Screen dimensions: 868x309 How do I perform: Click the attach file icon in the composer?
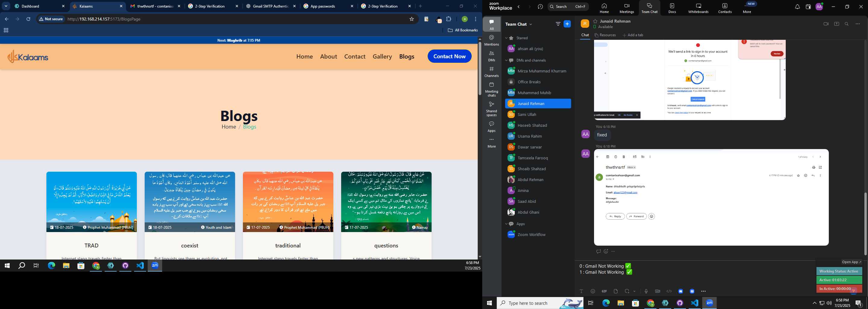(x=616, y=291)
